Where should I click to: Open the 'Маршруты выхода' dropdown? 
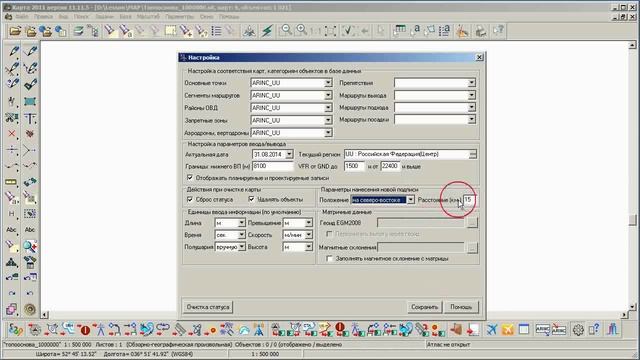tap(471, 95)
